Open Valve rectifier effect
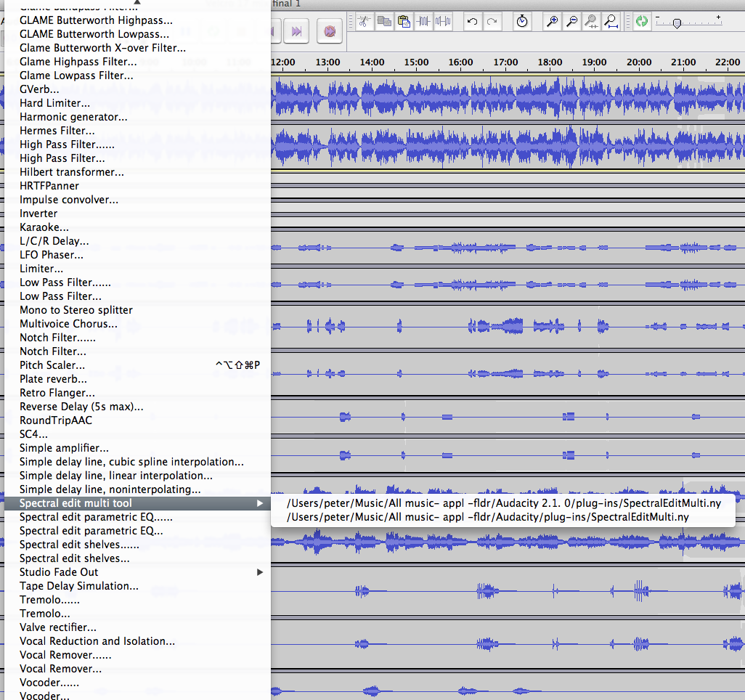 (x=137, y=627)
